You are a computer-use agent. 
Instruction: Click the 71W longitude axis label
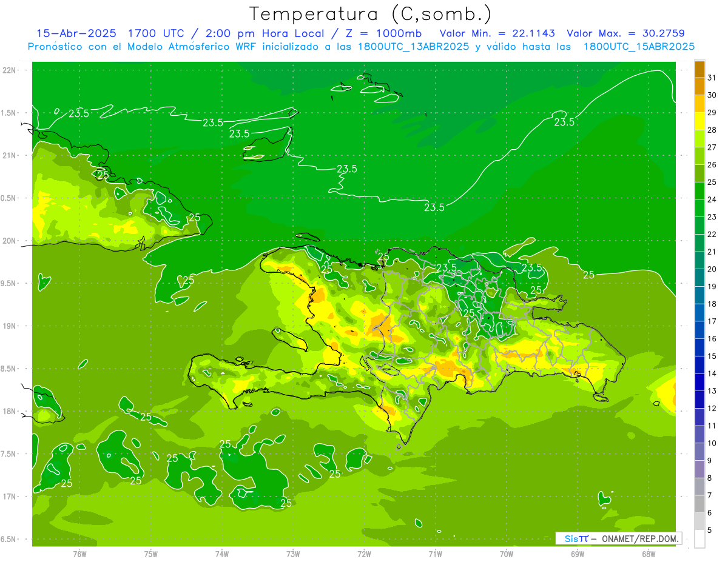pyautogui.click(x=435, y=554)
